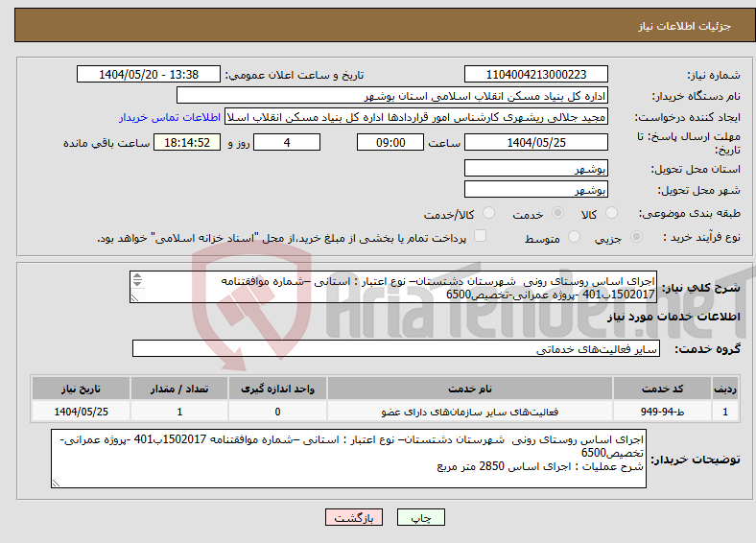This screenshot has width=756, height=543.
Task: Click the ایجاد کننده درخواست field
Action: tap(416, 117)
